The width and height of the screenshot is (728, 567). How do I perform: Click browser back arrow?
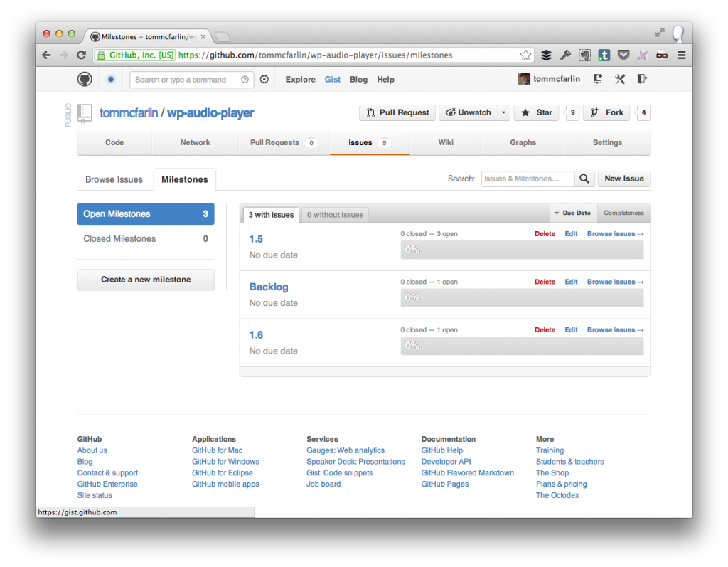click(46, 55)
